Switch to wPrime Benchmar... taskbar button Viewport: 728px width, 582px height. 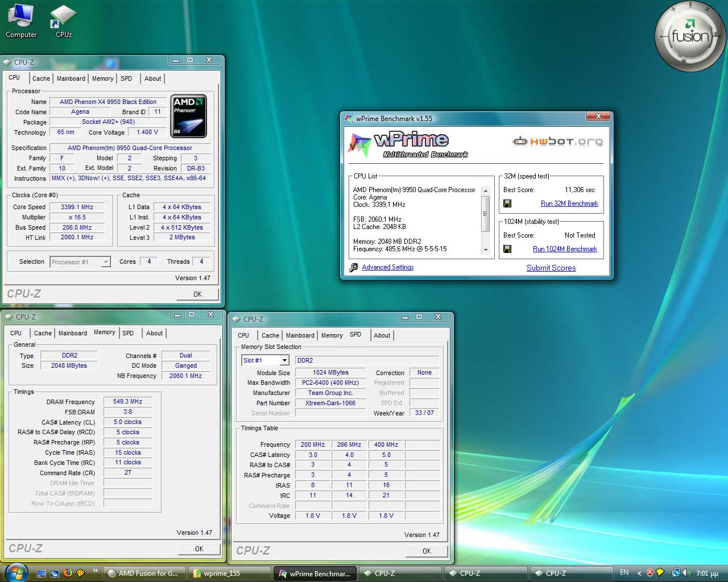[x=316, y=573]
